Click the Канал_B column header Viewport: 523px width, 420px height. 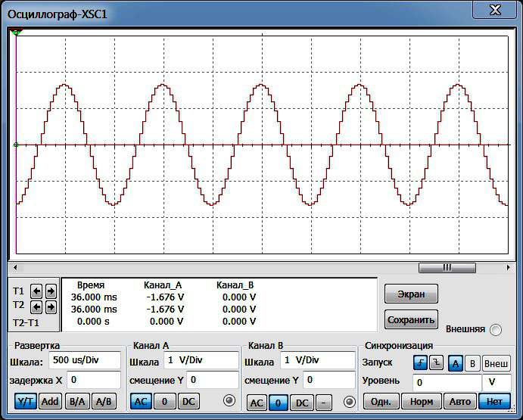(235, 285)
